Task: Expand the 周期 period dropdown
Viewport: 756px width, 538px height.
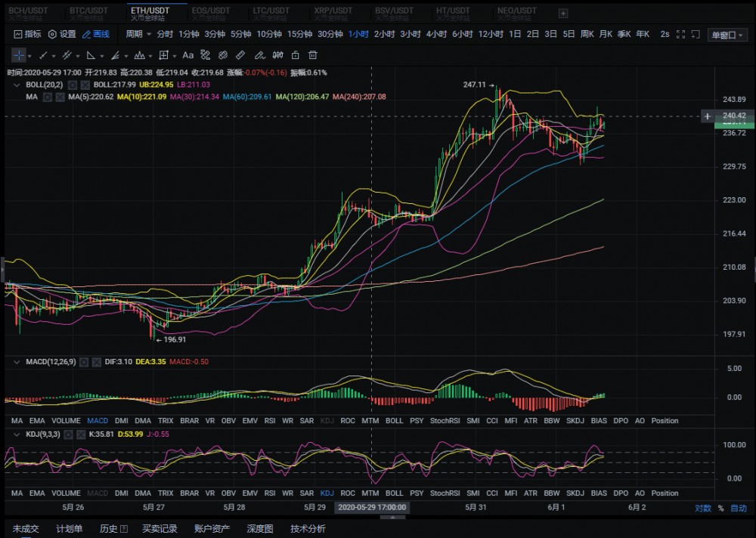Action: point(138,34)
